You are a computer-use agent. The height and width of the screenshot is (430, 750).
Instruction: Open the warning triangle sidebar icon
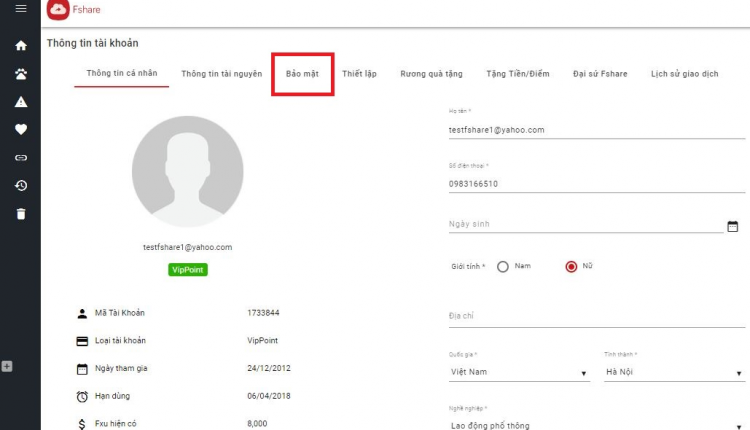pos(21,101)
